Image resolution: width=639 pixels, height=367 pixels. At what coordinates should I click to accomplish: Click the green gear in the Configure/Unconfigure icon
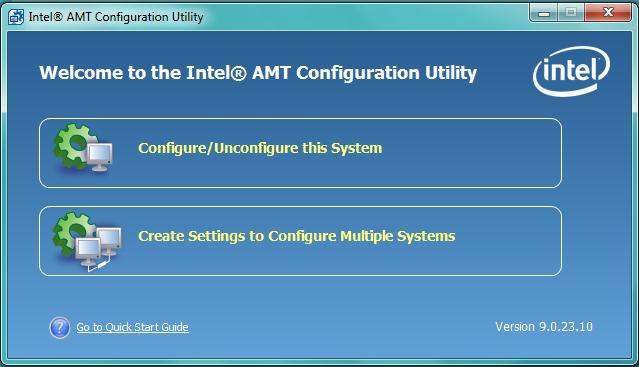tap(70, 145)
